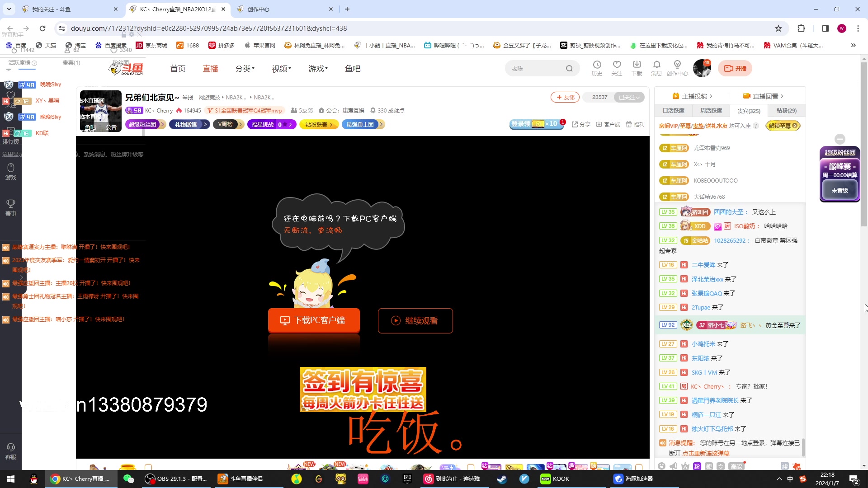Go to 首页 in navigation
Viewport: 868px width, 488px height.
coord(178,69)
